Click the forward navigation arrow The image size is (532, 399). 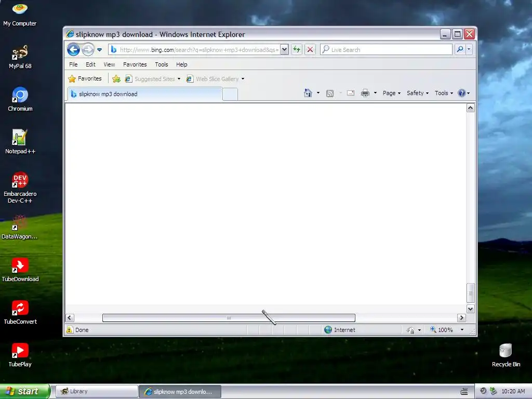tap(88, 49)
